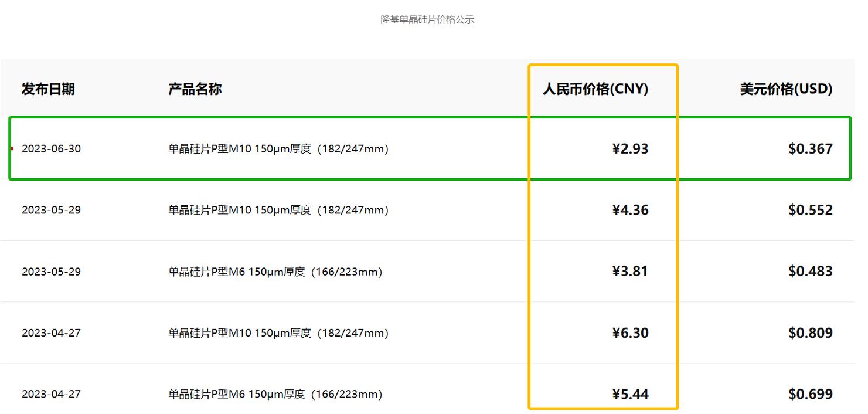Click the 人民币价格(CNY) column header
This screenshot has height=414, width=868.
pyautogui.click(x=595, y=89)
